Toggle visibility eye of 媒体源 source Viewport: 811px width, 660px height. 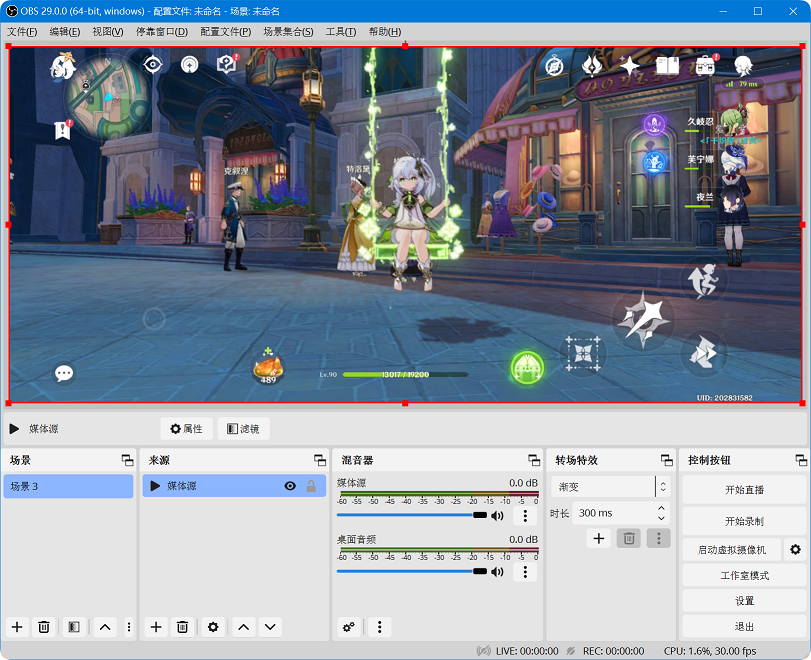pos(290,486)
